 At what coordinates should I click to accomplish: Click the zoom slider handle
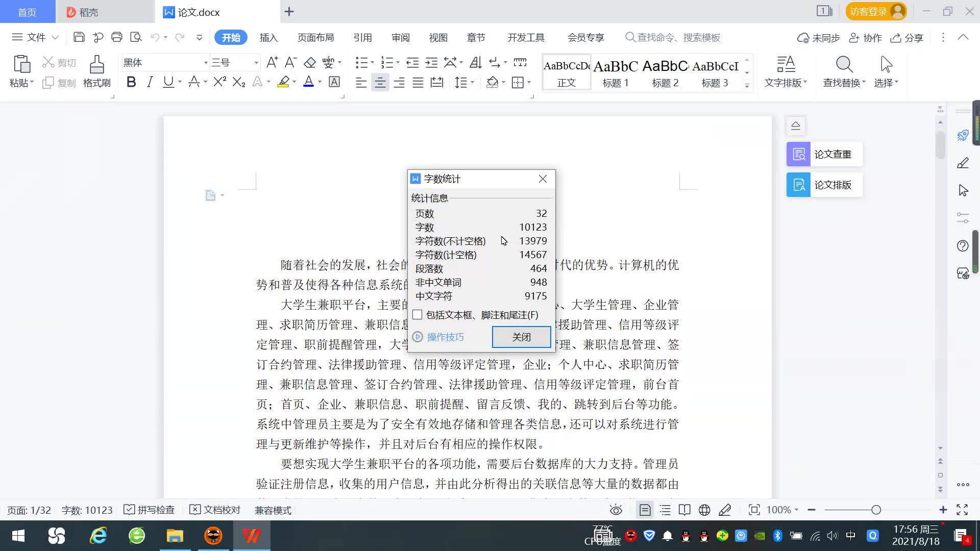point(876,510)
